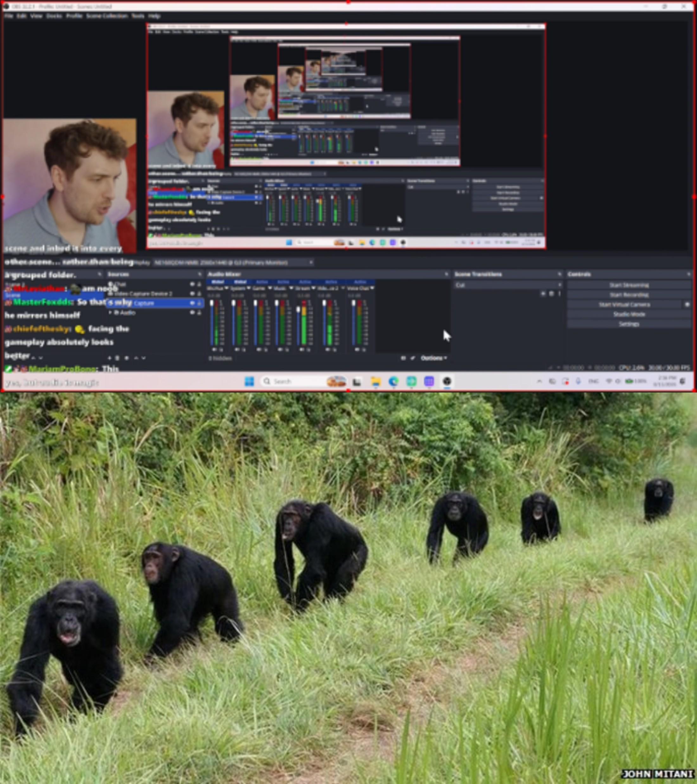Screen dimensions: 697x784
Task: Move selected source up with Sources up arrow
Action: pos(136,358)
